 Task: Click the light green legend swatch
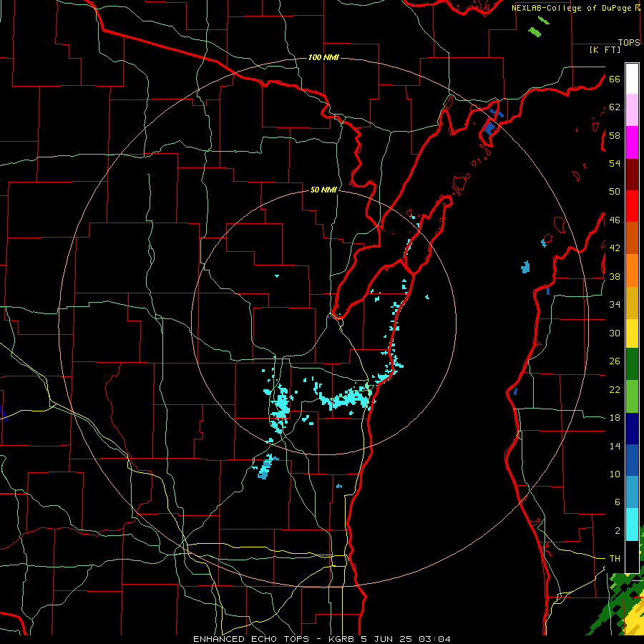coord(632,396)
